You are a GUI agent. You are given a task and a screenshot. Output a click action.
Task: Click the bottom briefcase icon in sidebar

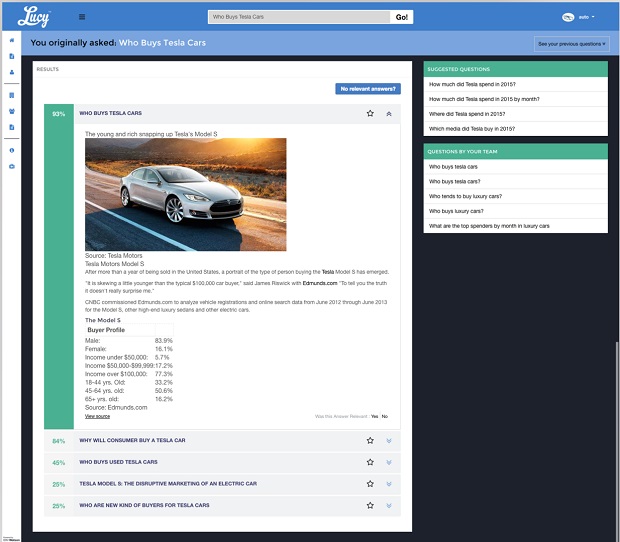(x=12, y=166)
